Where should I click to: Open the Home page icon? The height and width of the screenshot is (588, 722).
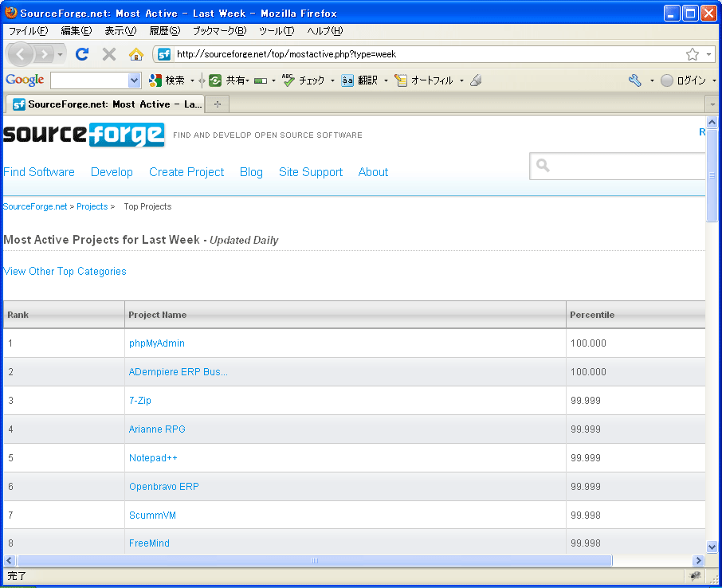point(135,54)
